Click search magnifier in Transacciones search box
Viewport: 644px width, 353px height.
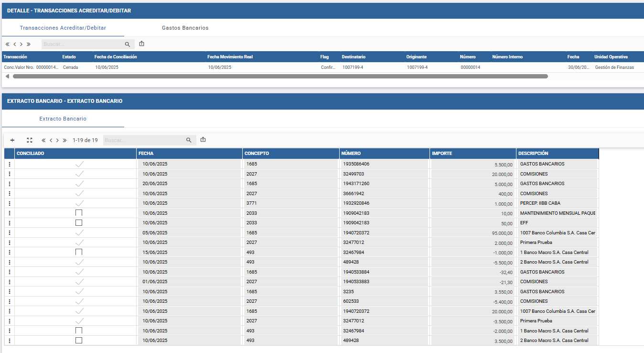click(128, 44)
